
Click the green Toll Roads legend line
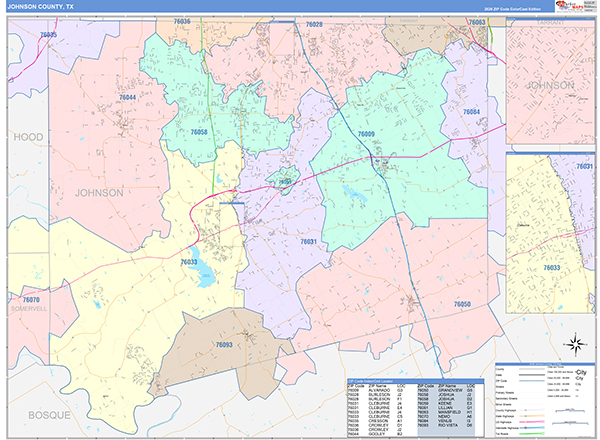[532, 434]
